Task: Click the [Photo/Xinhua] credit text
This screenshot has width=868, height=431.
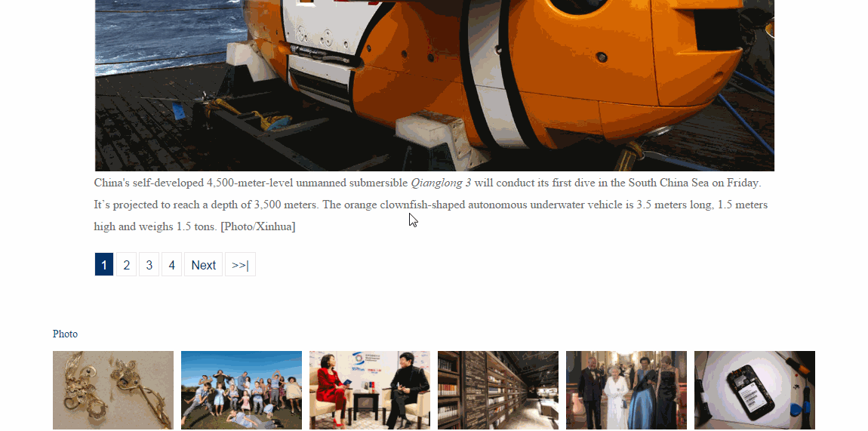Action: coord(257,226)
